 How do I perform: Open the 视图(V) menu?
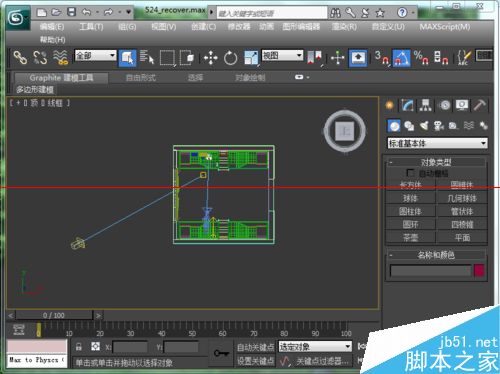point(164,27)
